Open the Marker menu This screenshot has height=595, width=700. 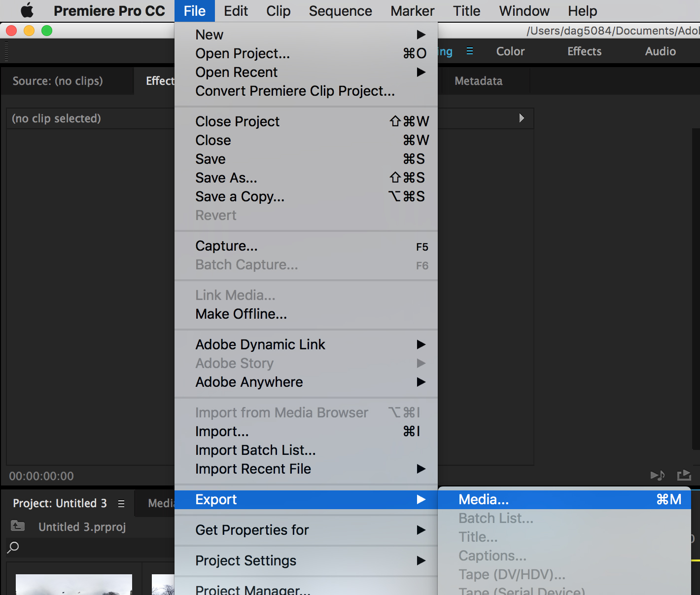pos(413,11)
